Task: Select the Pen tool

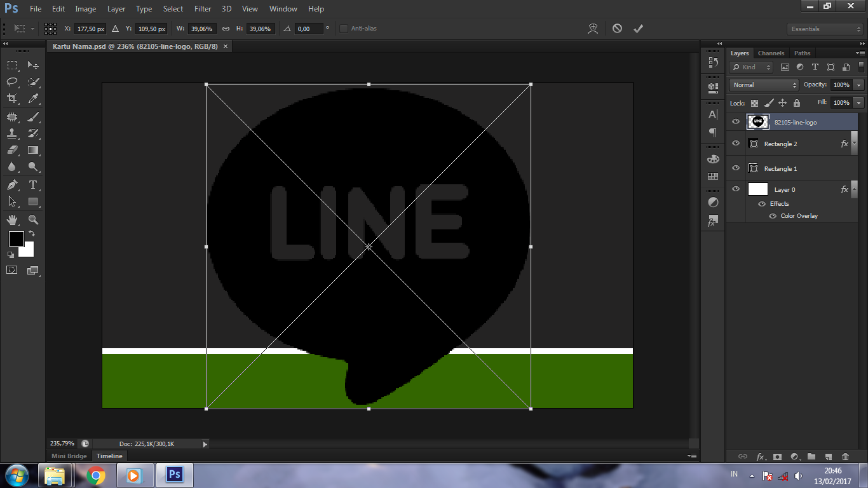Action: pos(12,185)
